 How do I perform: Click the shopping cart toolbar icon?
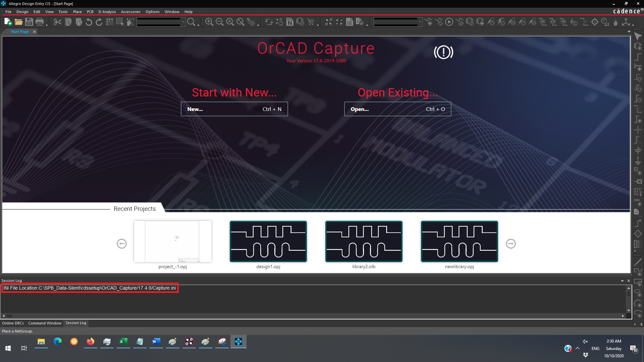coord(311,22)
